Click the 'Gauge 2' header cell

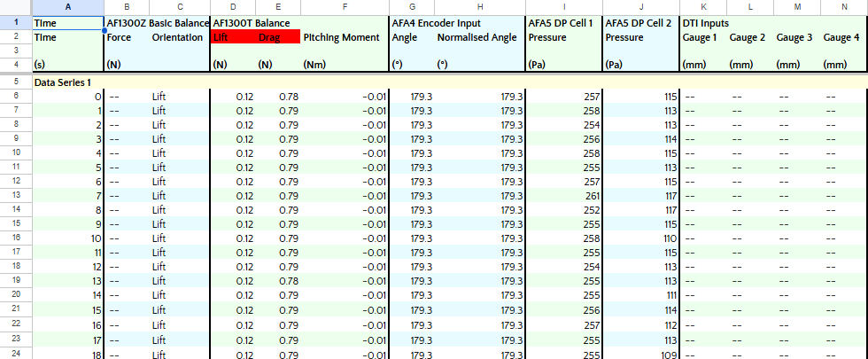[750, 37]
